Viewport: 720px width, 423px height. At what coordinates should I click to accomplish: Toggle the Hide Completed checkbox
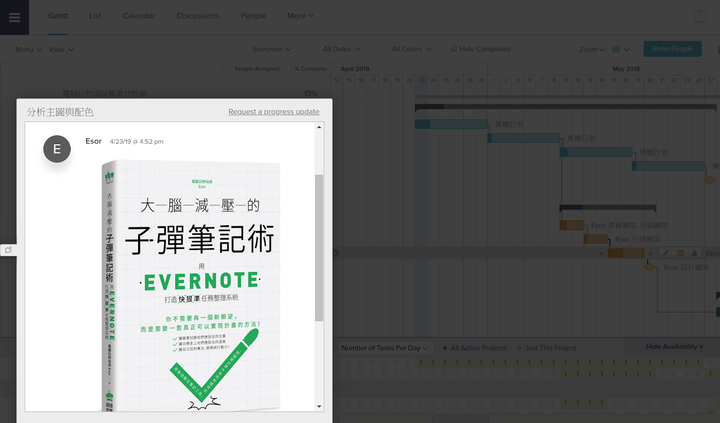(x=454, y=48)
